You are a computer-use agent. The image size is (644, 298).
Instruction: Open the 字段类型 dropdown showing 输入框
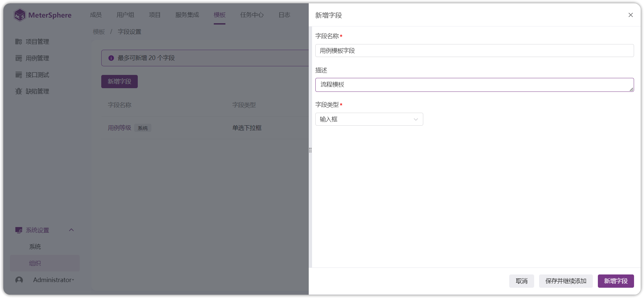[369, 119]
